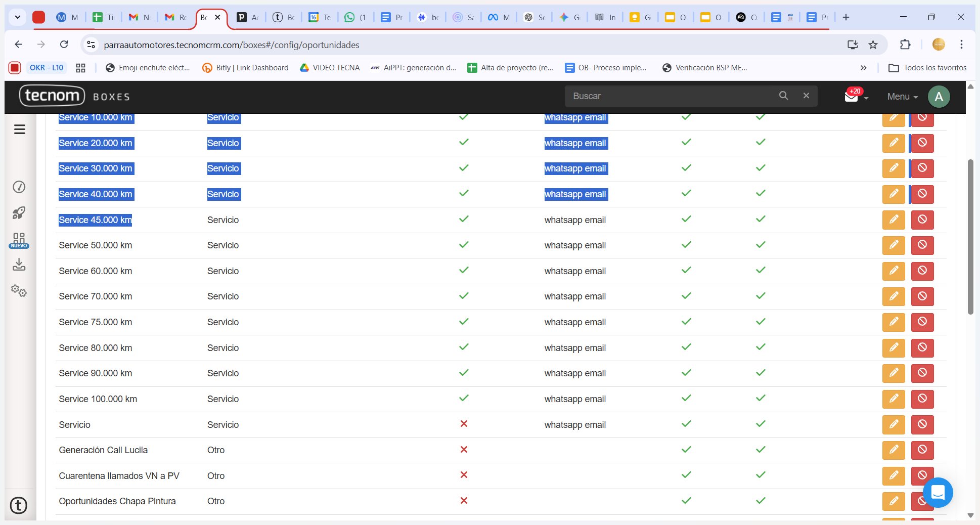Edit the Service 50.000 km row

[x=893, y=245]
